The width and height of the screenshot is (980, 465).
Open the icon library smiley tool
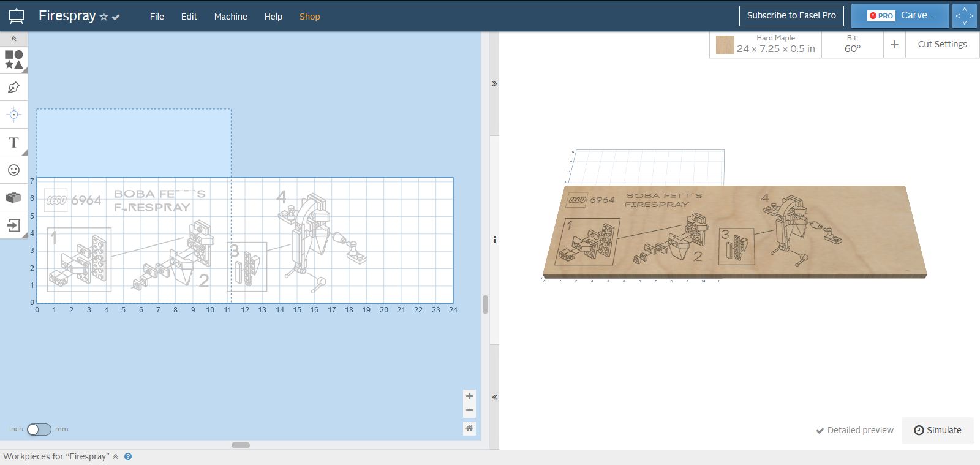click(x=13, y=170)
